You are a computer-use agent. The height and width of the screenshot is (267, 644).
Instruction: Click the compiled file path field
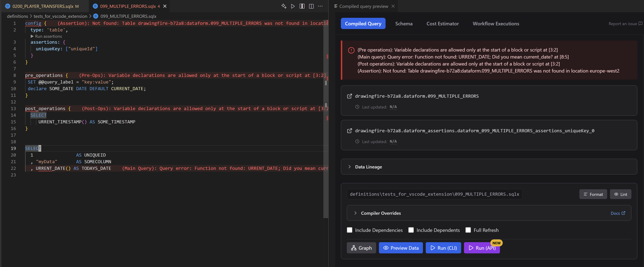pyautogui.click(x=434, y=194)
